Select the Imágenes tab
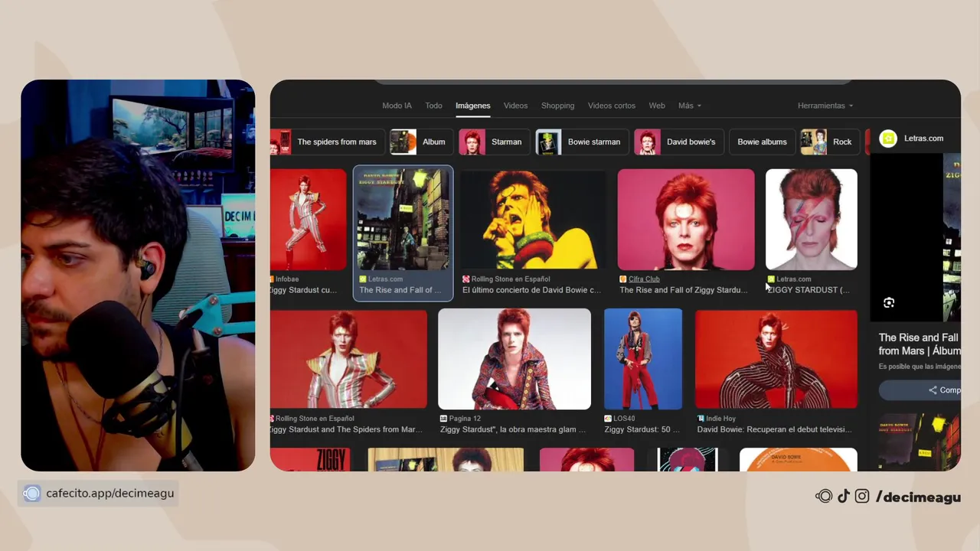The width and height of the screenshot is (980, 551). [x=472, y=106]
